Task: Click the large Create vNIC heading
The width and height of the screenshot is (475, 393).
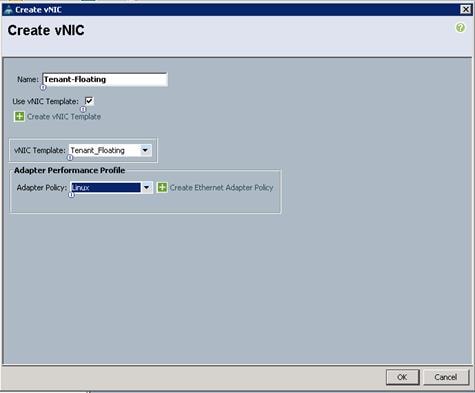Action: pos(46,30)
